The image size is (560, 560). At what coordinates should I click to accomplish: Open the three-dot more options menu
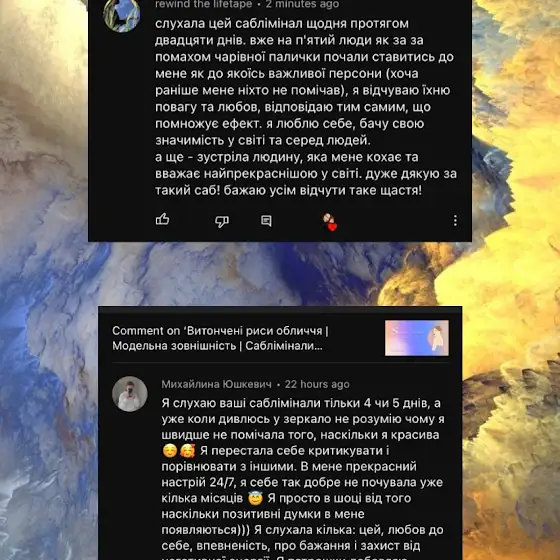coord(455,220)
